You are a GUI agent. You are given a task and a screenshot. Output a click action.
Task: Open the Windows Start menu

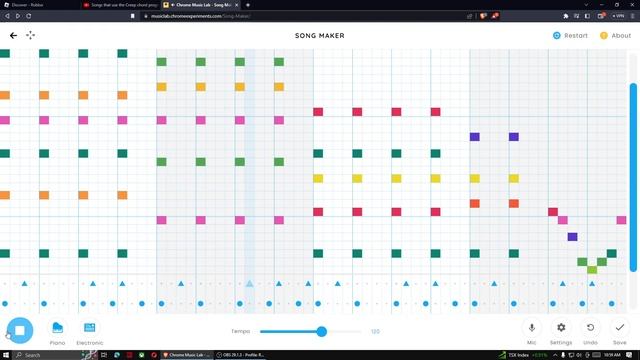coord(6,355)
